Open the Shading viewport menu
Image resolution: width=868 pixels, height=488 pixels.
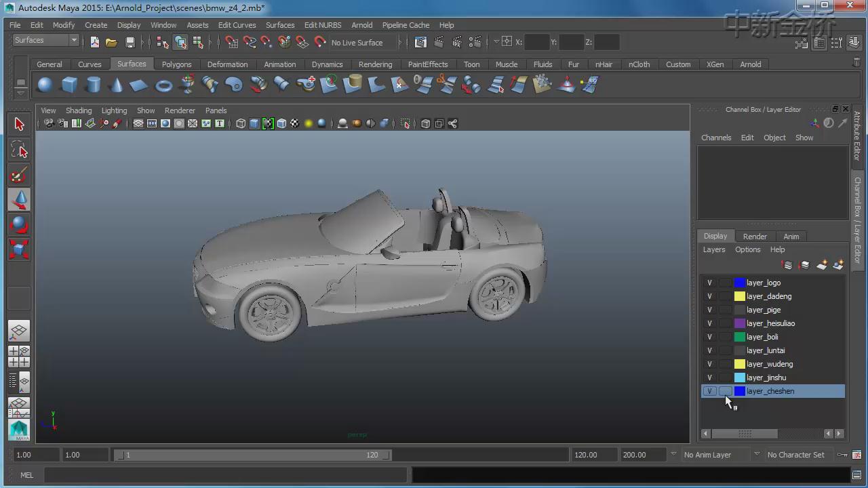point(79,110)
